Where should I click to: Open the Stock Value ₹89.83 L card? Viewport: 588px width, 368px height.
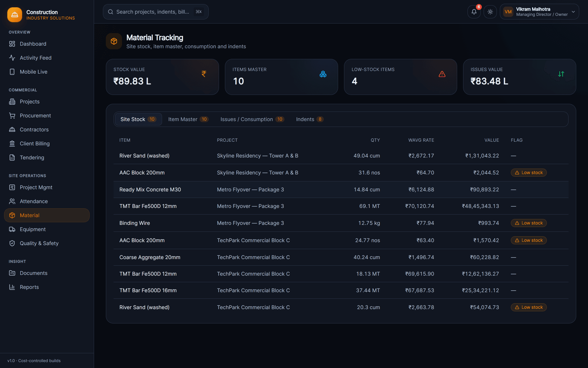pyautogui.click(x=162, y=77)
